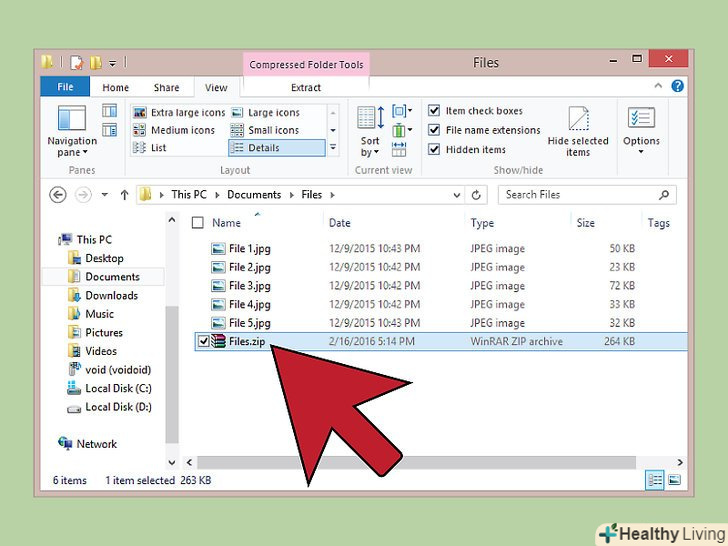
Task: Toggle the Details pane icon
Action: pyautogui.click(x=110, y=130)
